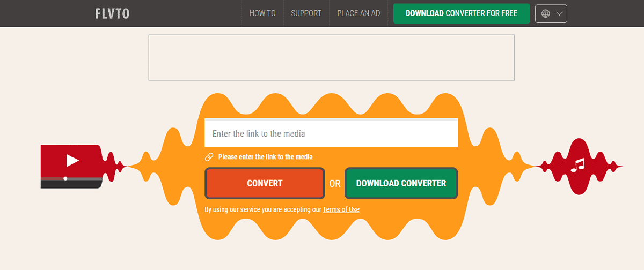Open the Terms of Use link
Image resolution: width=644 pixels, height=270 pixels.
[x=341, y=209]
